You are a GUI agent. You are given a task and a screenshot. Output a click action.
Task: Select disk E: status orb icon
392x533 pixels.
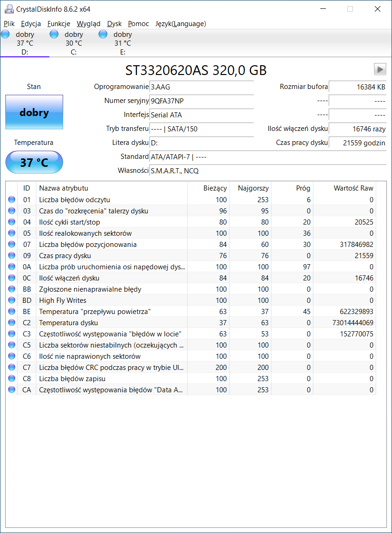(103, 34)
